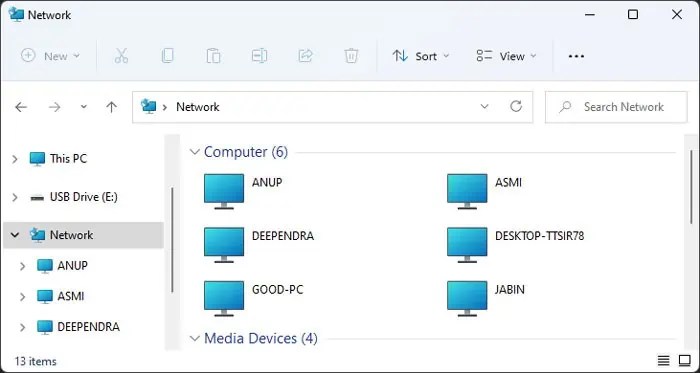Click the Paste clipboard icon
This screenshot has width=700, height=373.
point(213,56)
